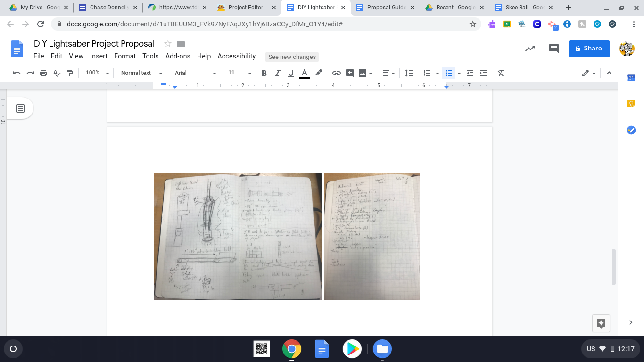Open the editing mode pencil dropdown
The height and width of the screenshot is (362, 644).
coord(589,73)
